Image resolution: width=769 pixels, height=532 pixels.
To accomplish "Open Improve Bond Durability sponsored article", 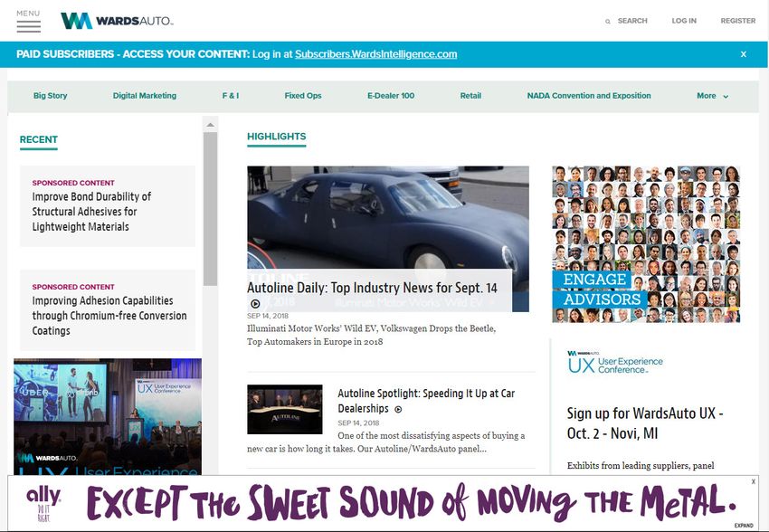I will (x=91, y=212).
